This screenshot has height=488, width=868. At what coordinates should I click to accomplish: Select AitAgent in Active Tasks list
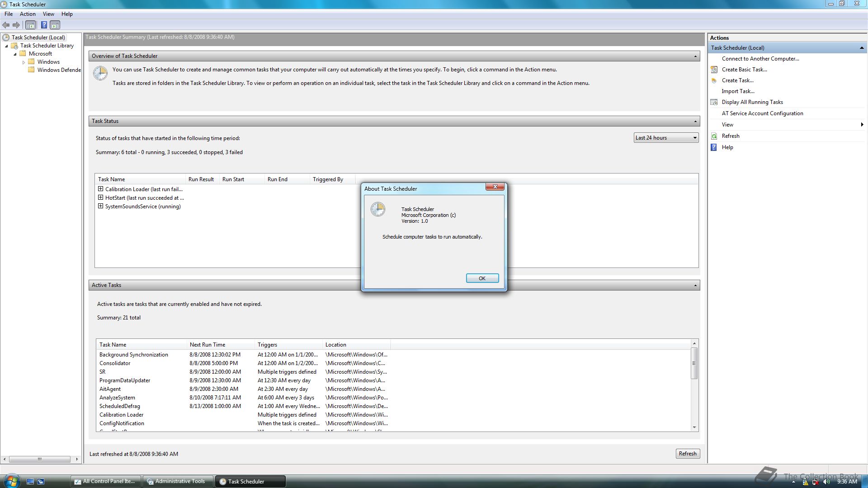[110, 389]
